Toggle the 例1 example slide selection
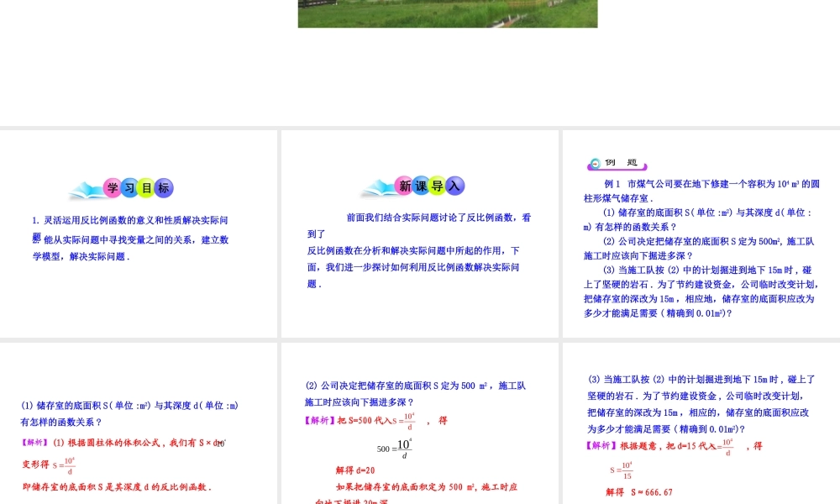This screenshot has width=840, height=504. click(x=700, y=235)
